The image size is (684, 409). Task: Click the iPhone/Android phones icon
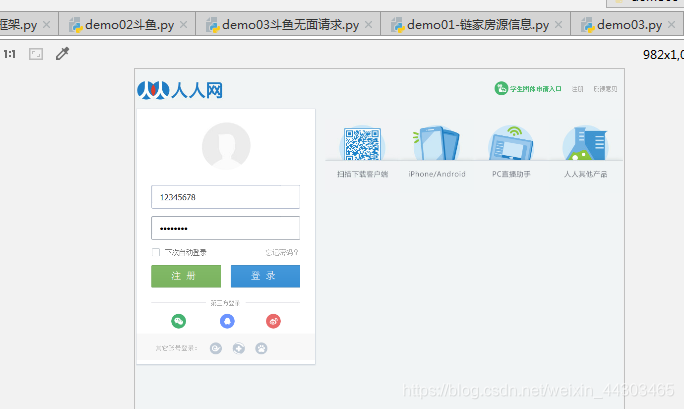[437, 143]
